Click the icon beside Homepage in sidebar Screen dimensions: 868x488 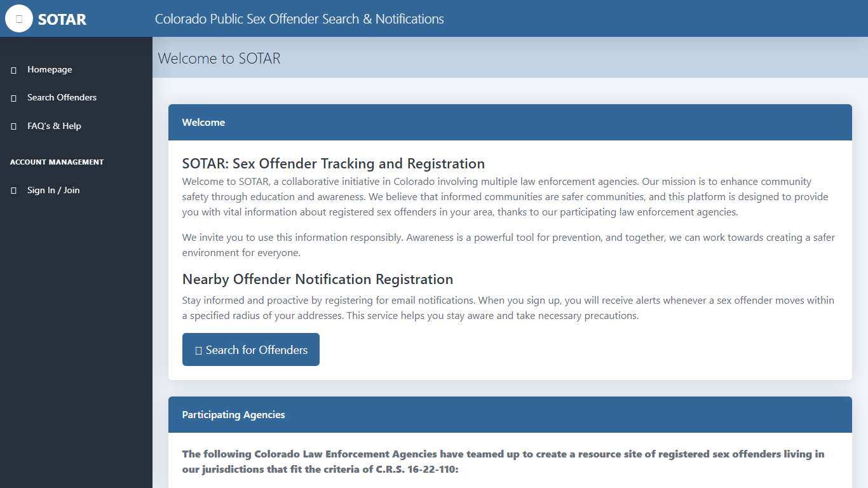tap(14, 70)
